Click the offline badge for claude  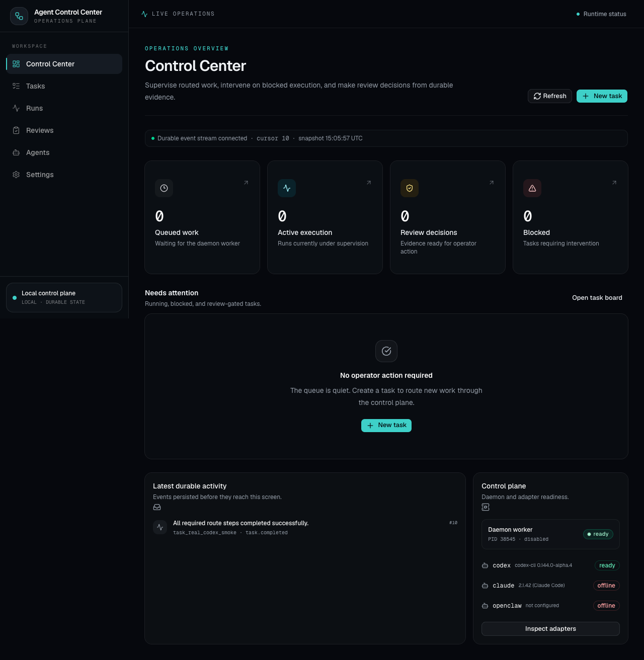pyautogui.click(x=606, y=586)
